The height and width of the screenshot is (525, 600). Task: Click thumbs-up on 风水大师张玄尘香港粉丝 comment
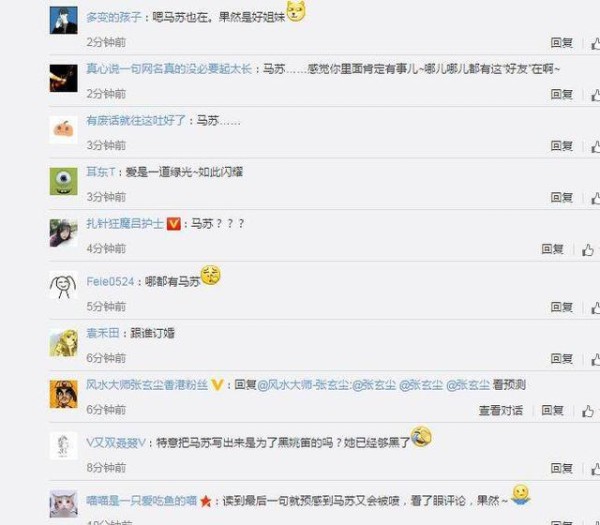pos(588,411)
